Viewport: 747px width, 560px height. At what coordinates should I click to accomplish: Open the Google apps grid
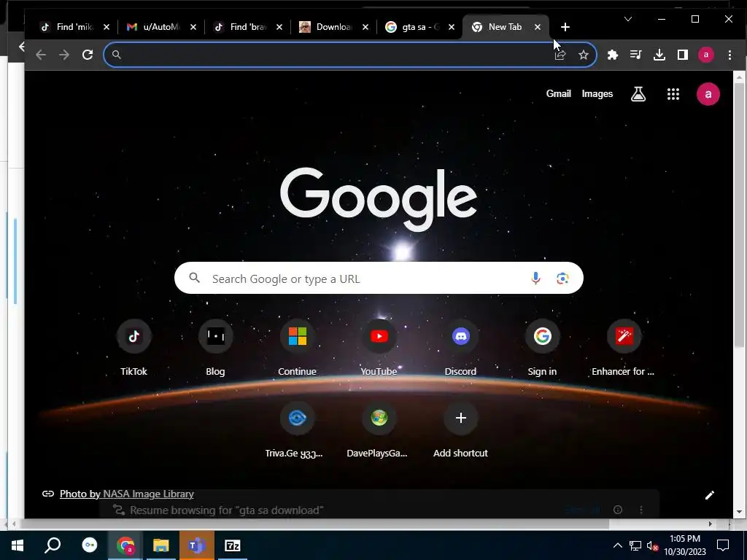coord(673,94)
